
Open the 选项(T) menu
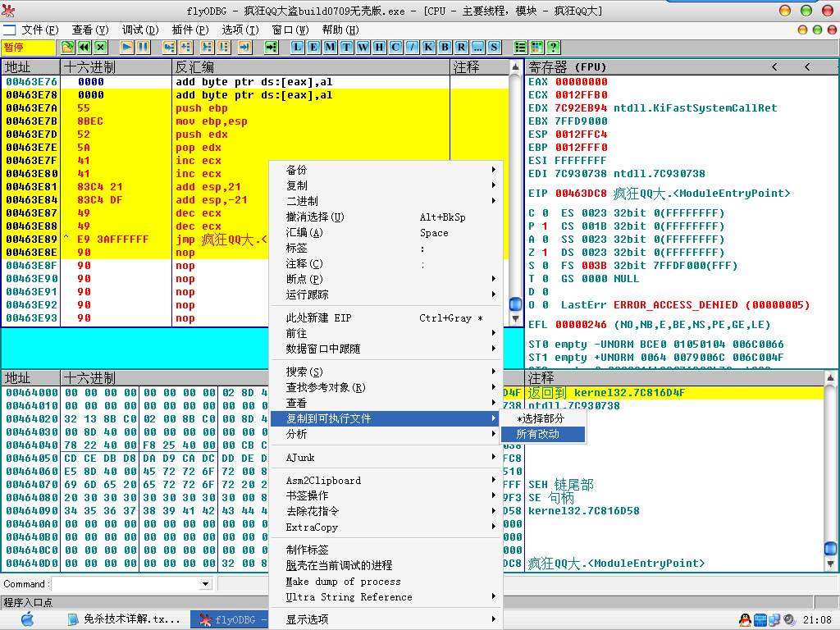pos(240,30)
